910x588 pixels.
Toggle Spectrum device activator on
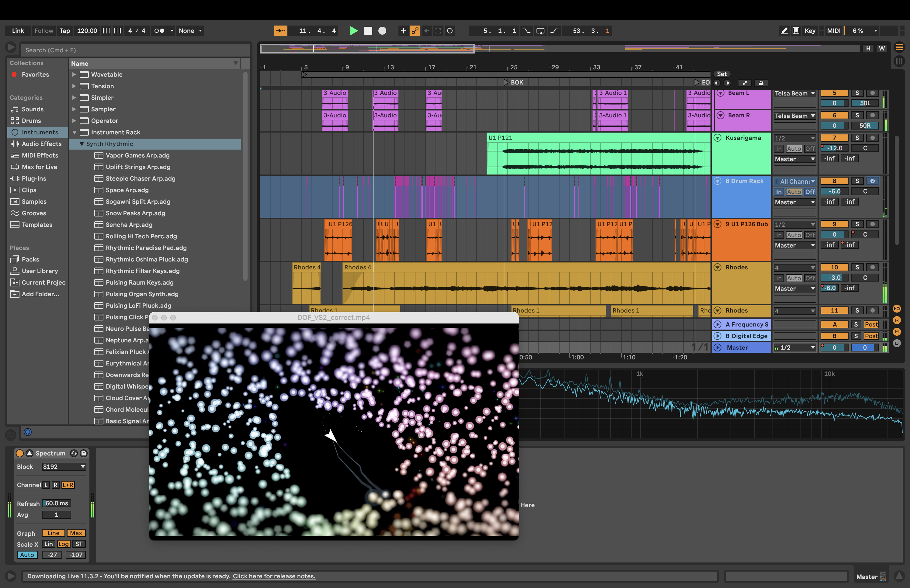coord(19,453)
